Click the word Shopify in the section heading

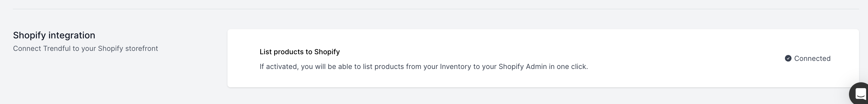29,35
